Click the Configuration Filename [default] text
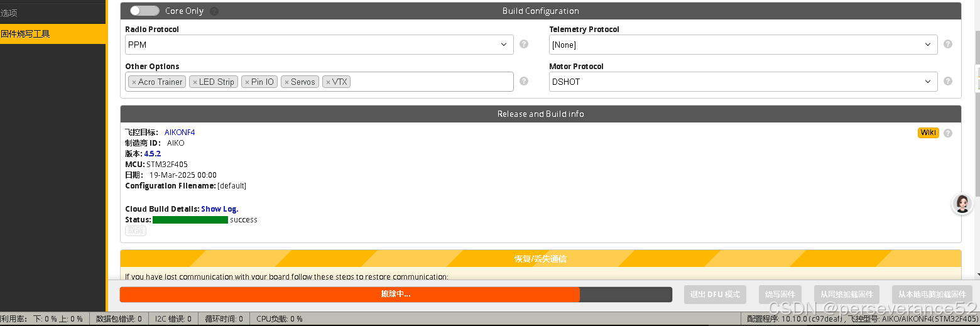The height and width of the screenshot is (326, 980). [185, 186]
